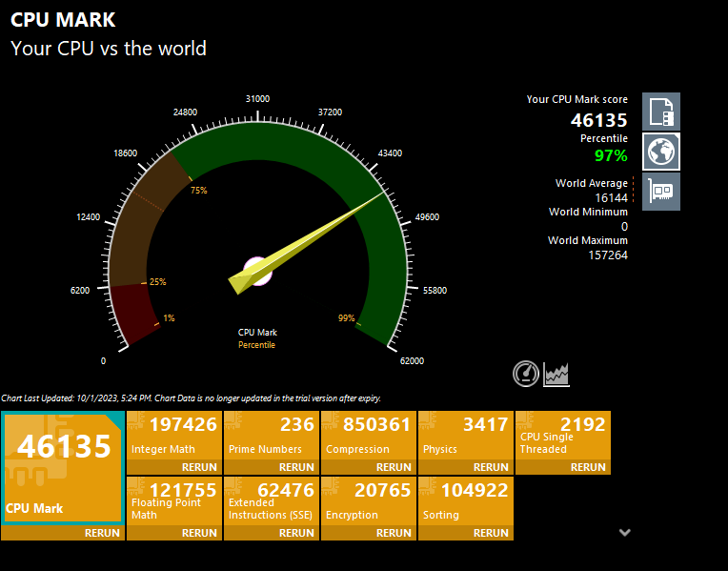
Task: Click the World Average 16144 value
Action: click(611, 198)
